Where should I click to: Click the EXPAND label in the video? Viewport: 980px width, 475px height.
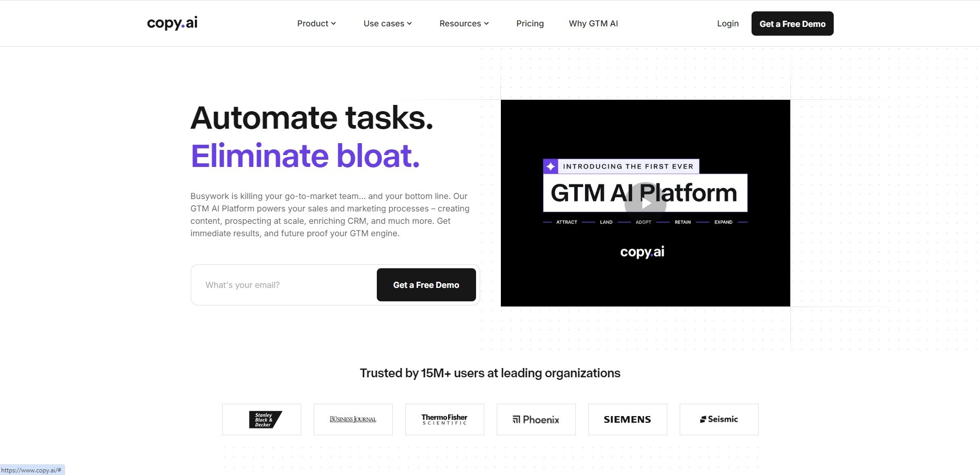pyautogui.click(x=723, y=222)
